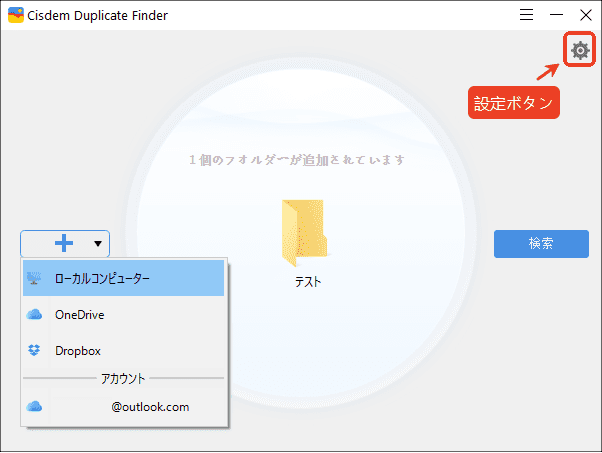
Task: Click the Cisdem Duplicate Finder app logo
Action: 17,15
